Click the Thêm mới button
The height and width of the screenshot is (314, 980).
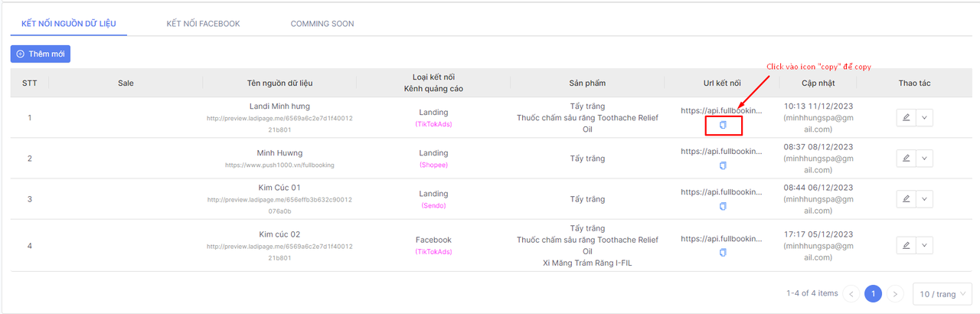point(41,54)
